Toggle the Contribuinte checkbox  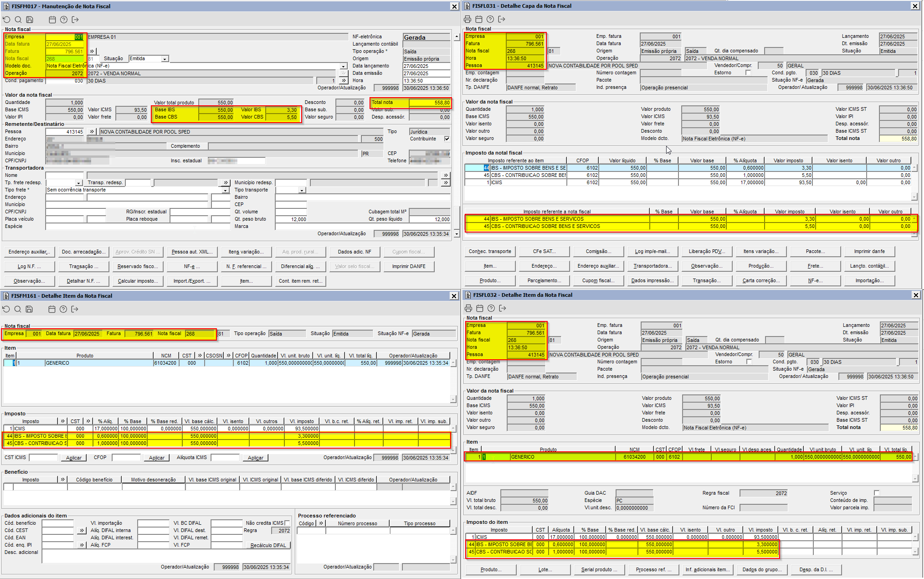tap(447, 139)
